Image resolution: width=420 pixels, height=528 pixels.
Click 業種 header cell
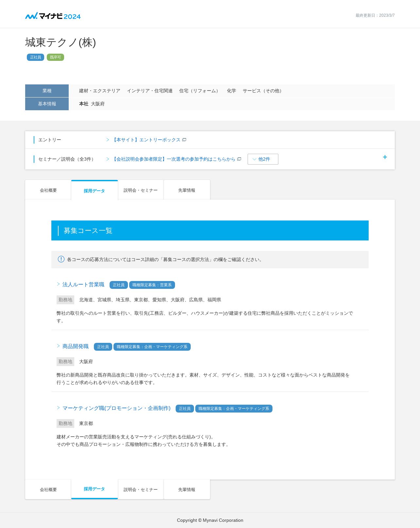tap(47, 91)
